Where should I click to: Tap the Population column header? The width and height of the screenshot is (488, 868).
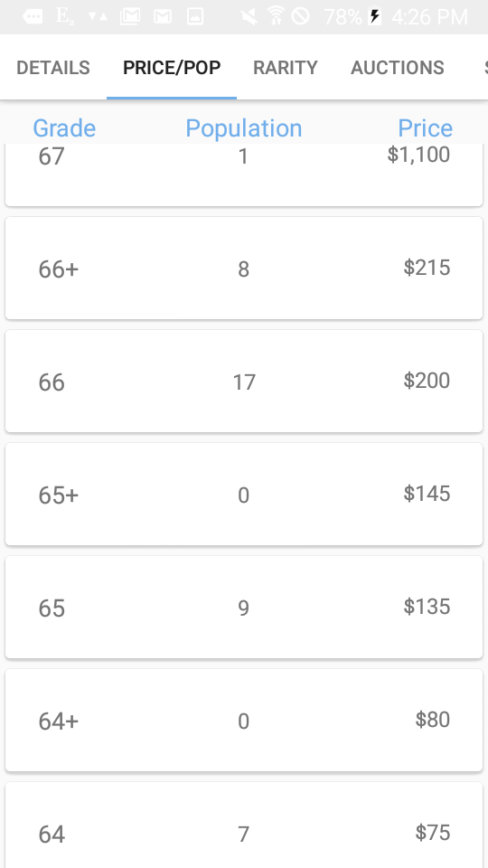(243, 127)
